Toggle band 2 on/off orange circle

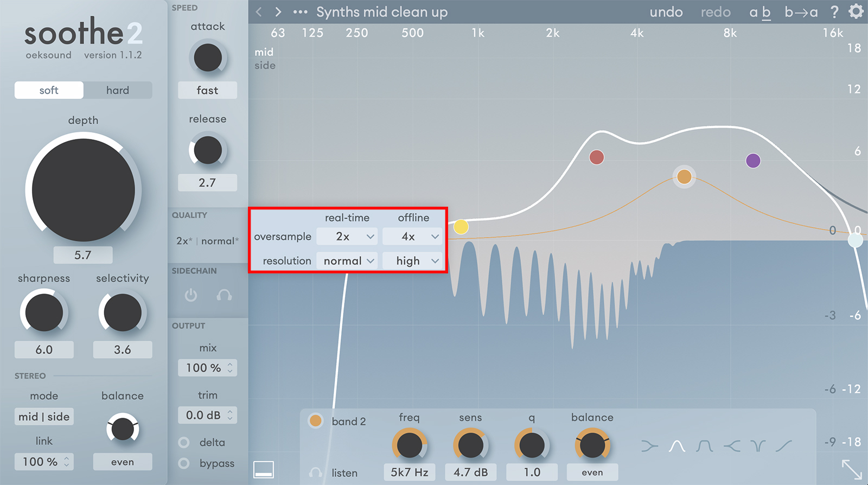[316, 420]
